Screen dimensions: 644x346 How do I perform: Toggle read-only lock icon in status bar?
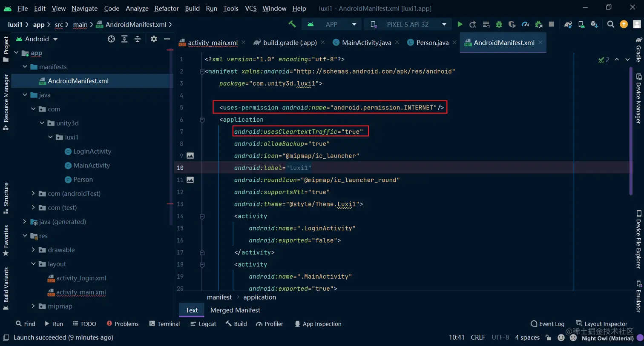(x=549, y=337)
